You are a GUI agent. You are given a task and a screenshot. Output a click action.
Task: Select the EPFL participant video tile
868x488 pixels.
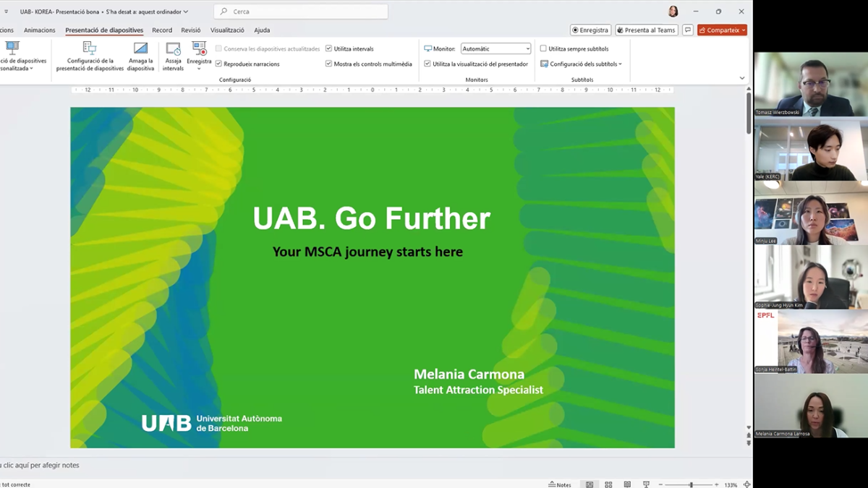click(811, 342)
